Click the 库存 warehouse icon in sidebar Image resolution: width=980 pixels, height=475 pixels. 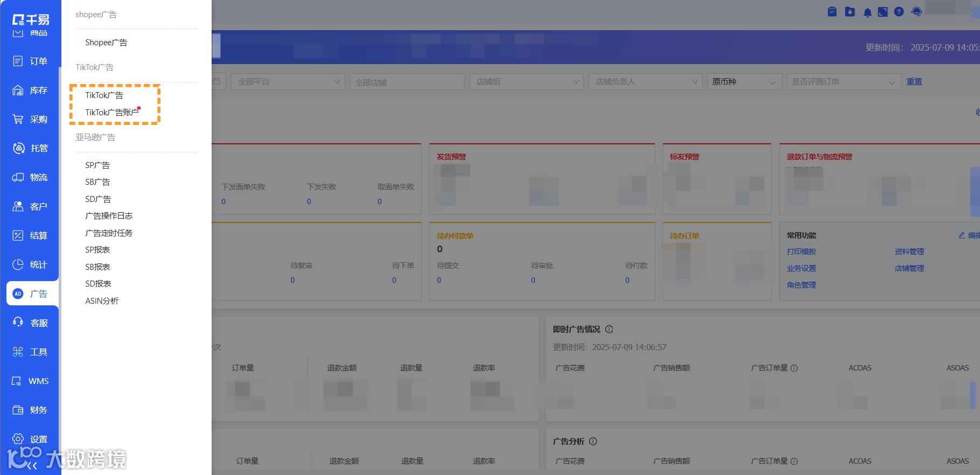coord(18,90)
